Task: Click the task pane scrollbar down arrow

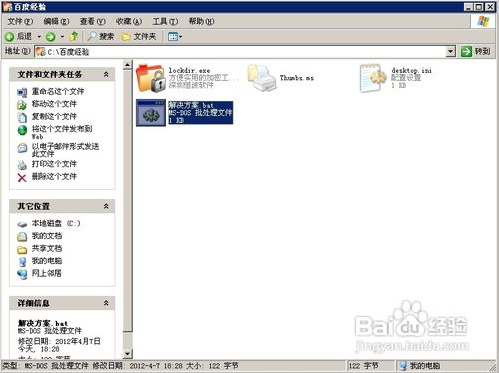Action: (127, 354)
